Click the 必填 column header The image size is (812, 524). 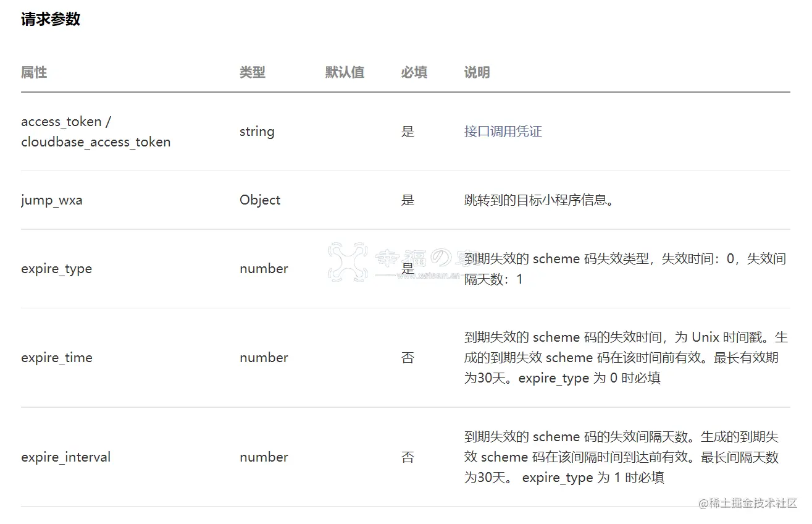point(414,72)
